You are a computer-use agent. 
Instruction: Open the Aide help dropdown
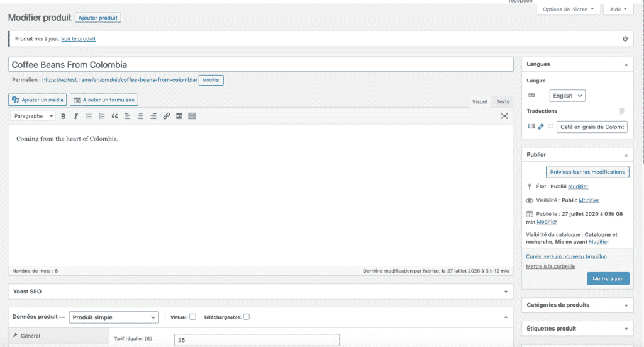[x=618, y=9]
